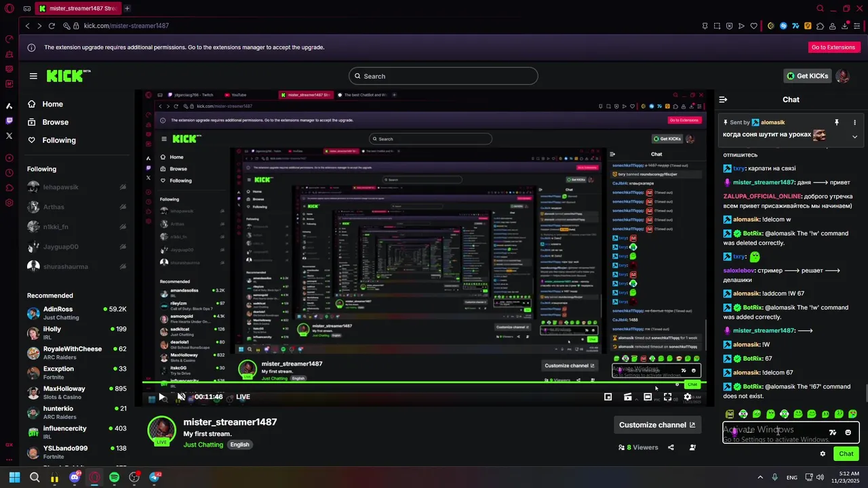Click the Go to Extensions button
This screenshot has height=488, width=868.
(833, 47)
